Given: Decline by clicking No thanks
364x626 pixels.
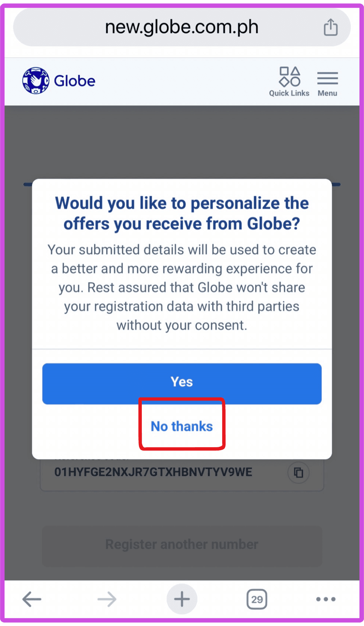Looking at the screenshot, I should 182,426.
